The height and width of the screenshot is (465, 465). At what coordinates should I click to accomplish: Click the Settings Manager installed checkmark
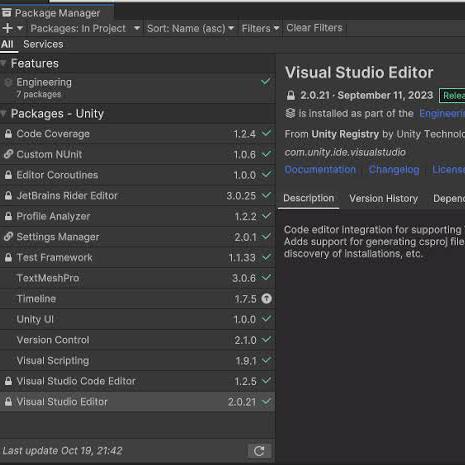(266, 236)
